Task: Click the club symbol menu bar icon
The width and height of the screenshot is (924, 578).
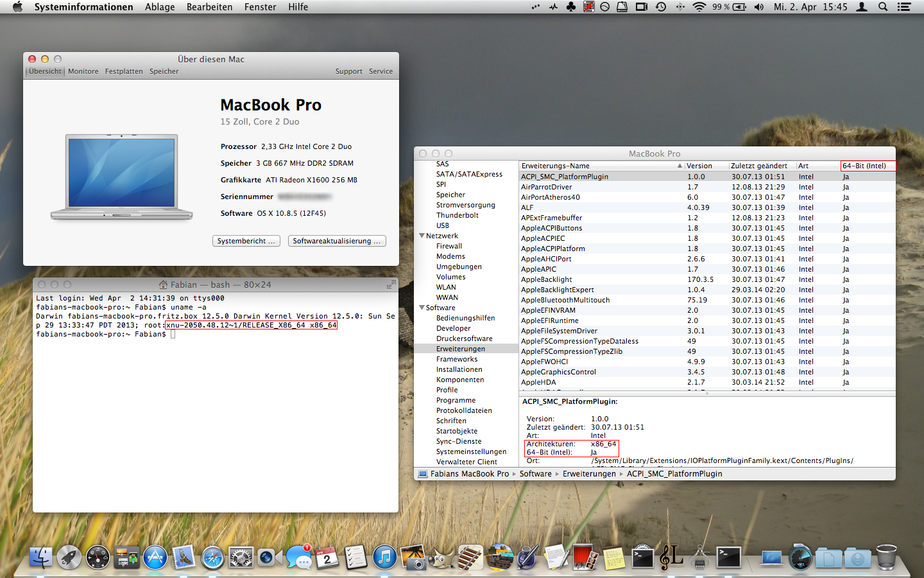Action: [570, 7]
